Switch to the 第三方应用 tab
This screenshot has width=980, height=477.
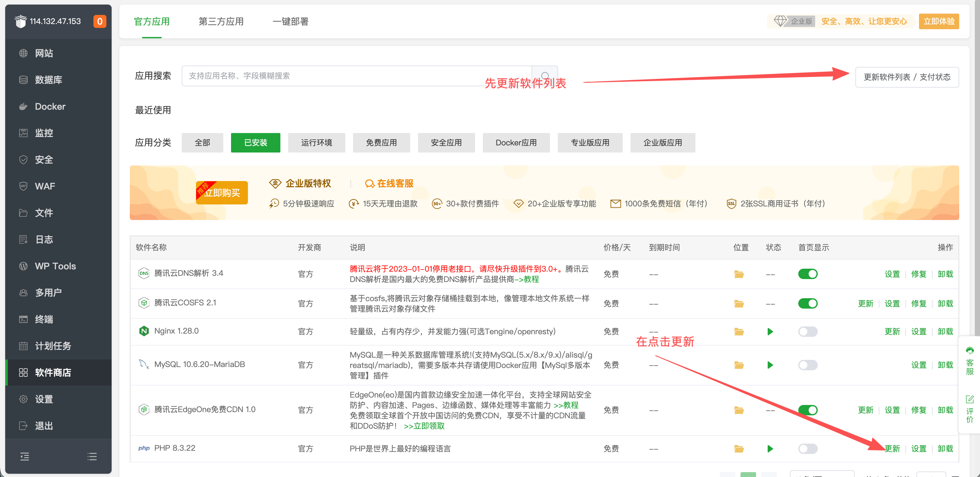pos(221,22)
